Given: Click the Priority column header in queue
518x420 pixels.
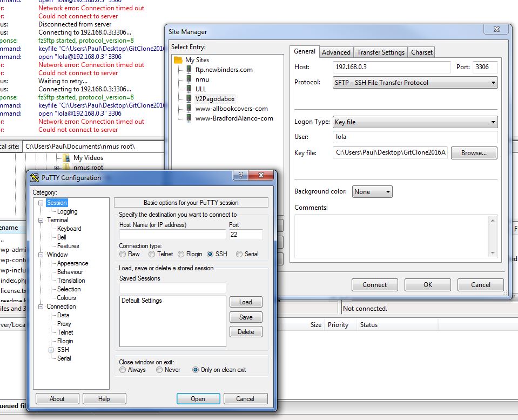Looking at the screenshot, I should point(338,325).
